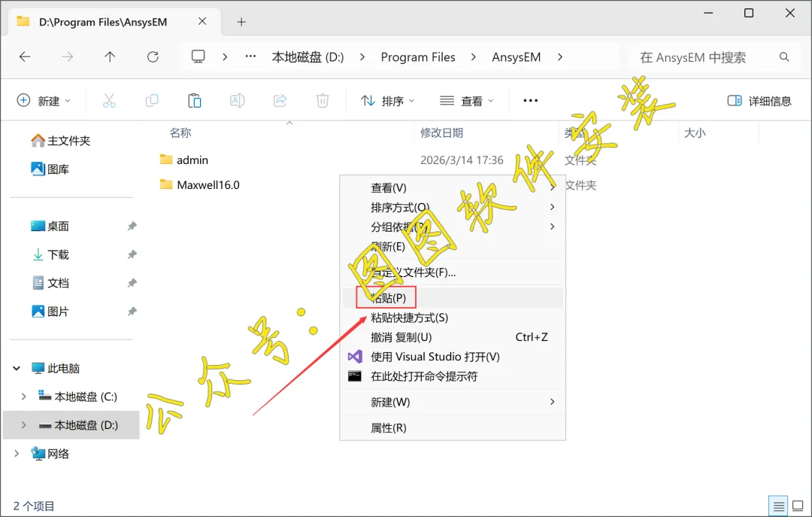Switch to large thumbnails view in status bar
Viewport: 812px width, 517px height.
[798, 506]
